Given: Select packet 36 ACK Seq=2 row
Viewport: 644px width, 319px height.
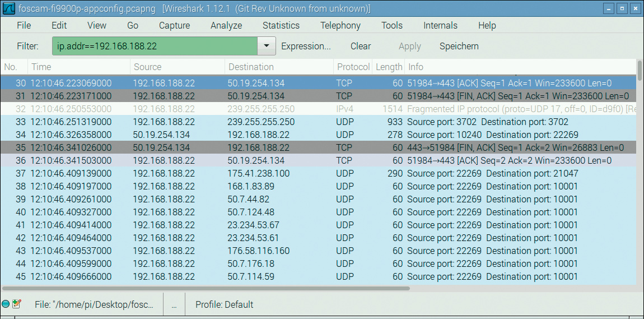Looking at the screenshot, I should point(318,160).
